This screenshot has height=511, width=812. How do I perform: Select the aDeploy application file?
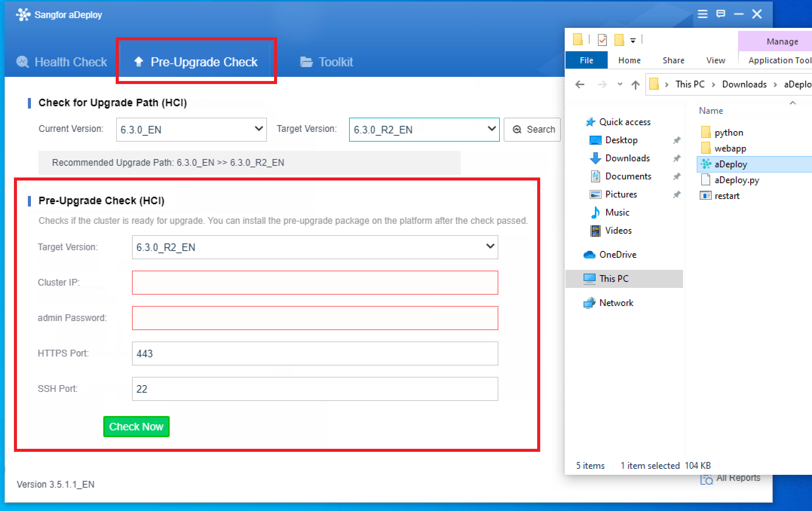pyautogui.click(x=754, y=164)
